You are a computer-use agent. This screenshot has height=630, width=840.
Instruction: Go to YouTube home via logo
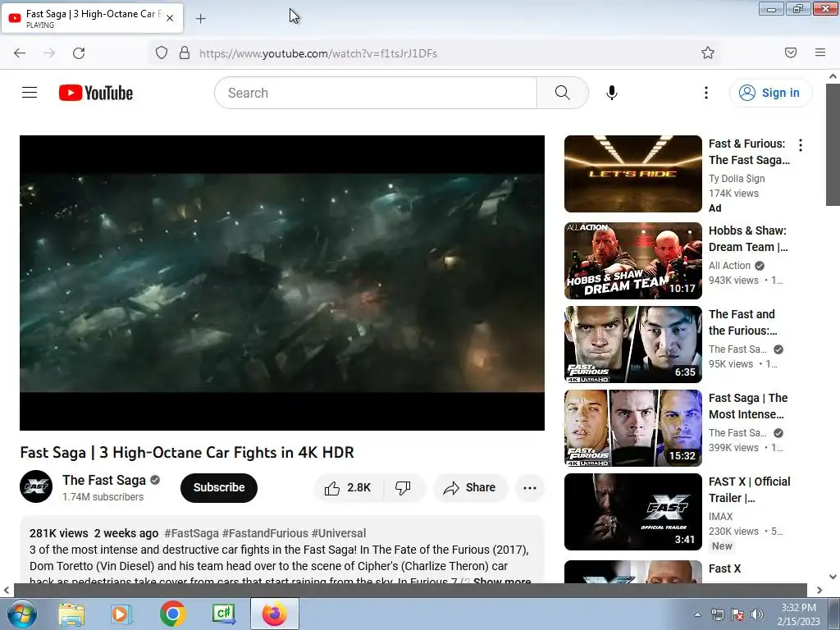coord(96,93)
